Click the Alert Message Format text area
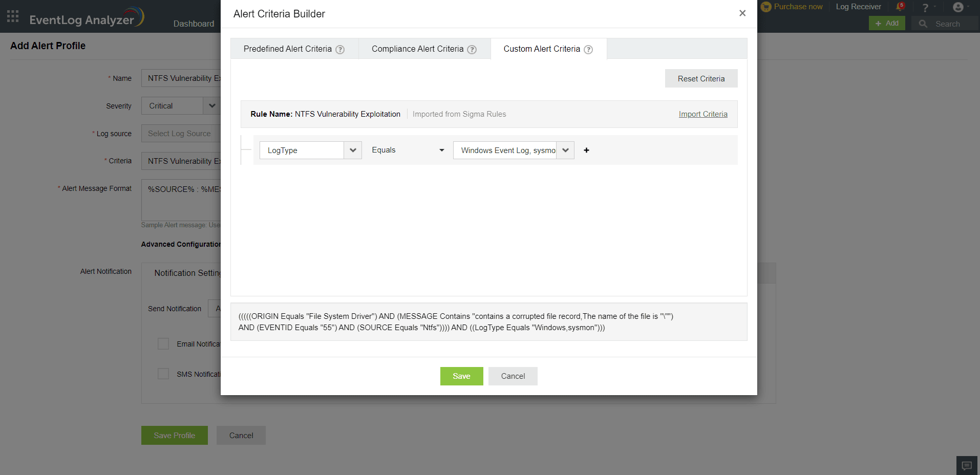The height and width of the screenshot is (475, 980). coord(181,200)
